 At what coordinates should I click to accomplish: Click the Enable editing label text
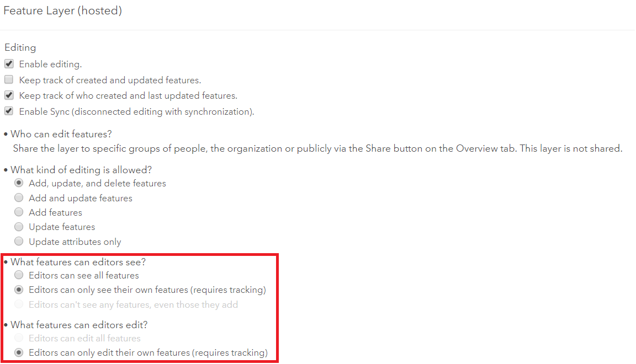tap(50, 65)
